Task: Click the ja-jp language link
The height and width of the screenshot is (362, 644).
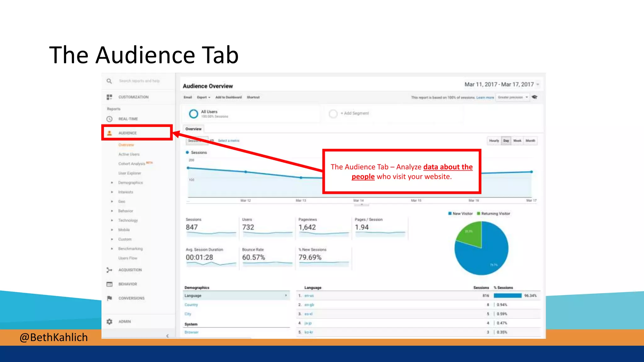Action: 308,323
